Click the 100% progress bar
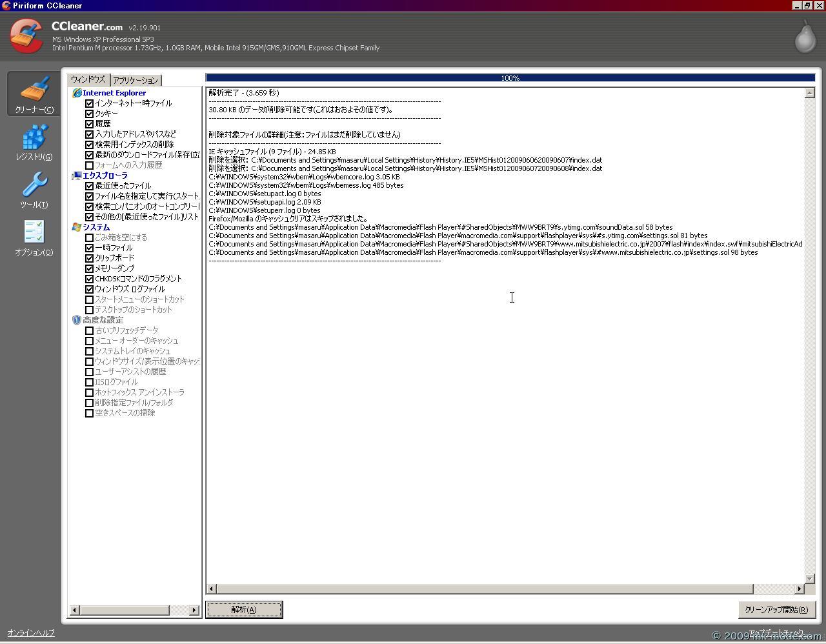This screenshot has height=644, width=826. pos(510,78)
